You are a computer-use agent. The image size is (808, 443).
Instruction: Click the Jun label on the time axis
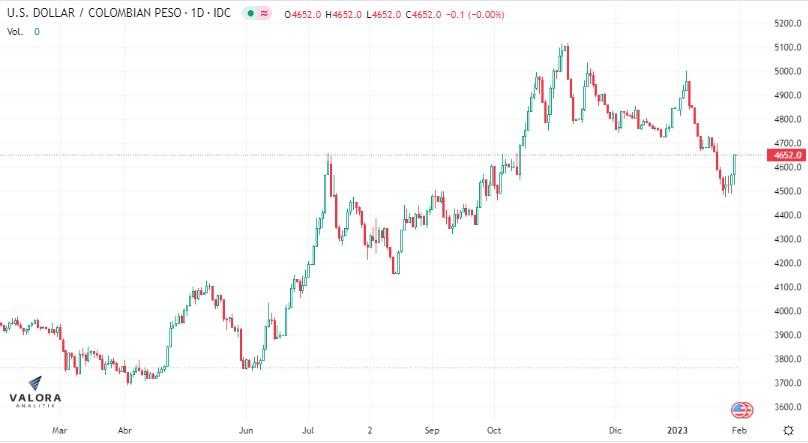pyautogui.click(x=246, y=430)
